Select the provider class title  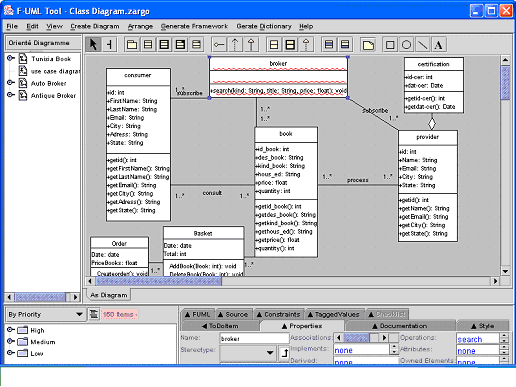coord(428,137)
